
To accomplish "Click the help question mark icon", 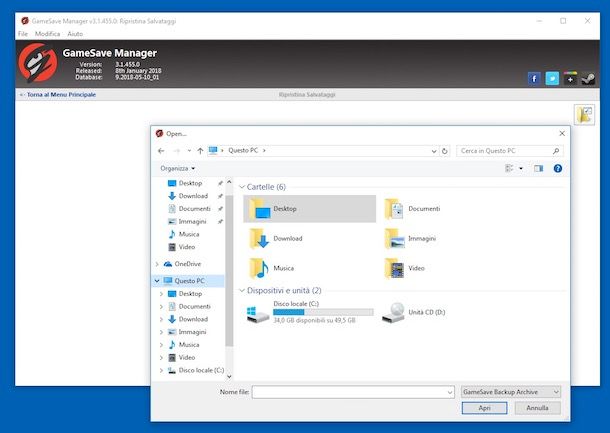I will click(x=558, y=168).
